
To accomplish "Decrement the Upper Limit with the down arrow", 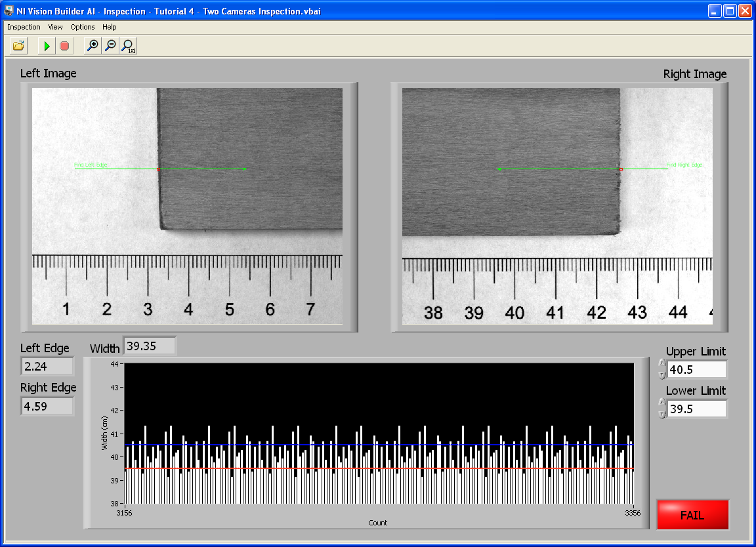I will 662,374.
